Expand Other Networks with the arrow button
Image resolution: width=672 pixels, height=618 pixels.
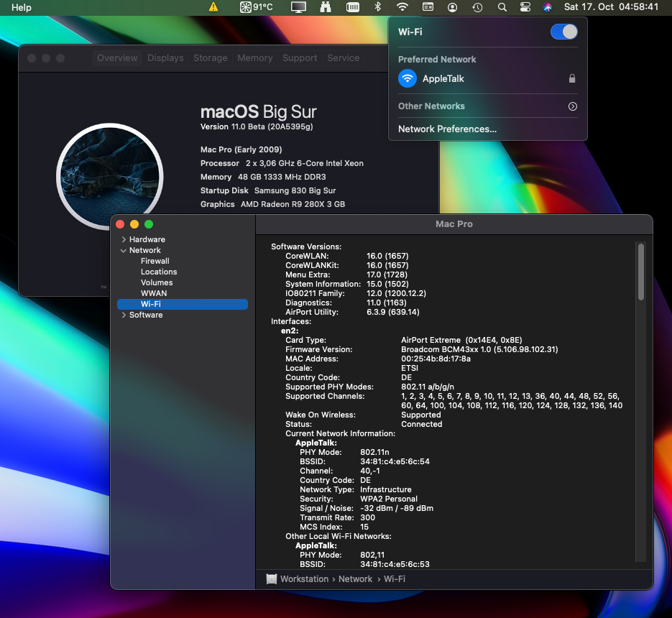pos(573,106)
